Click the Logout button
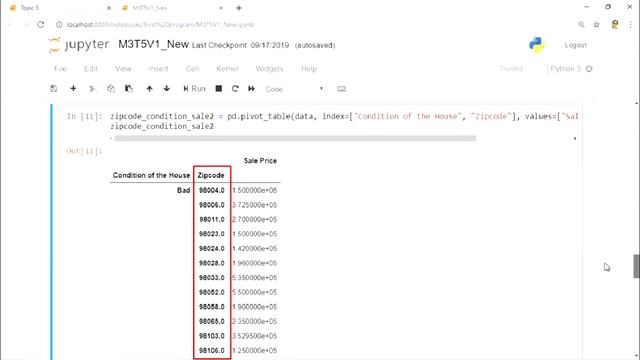640x360 pixels. tap(576, 45)
